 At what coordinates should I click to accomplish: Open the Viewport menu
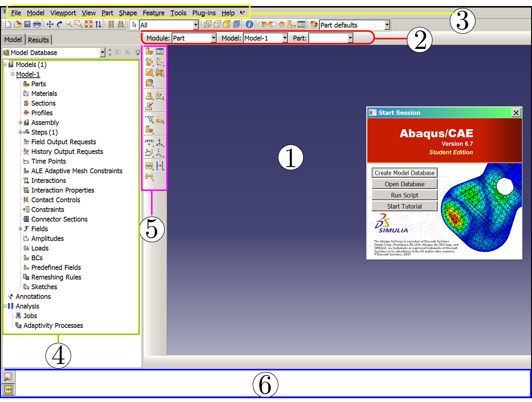click(x=63, y=13)
